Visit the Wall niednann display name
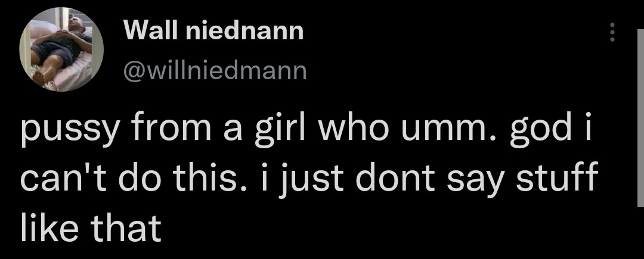 pos(213,30)
